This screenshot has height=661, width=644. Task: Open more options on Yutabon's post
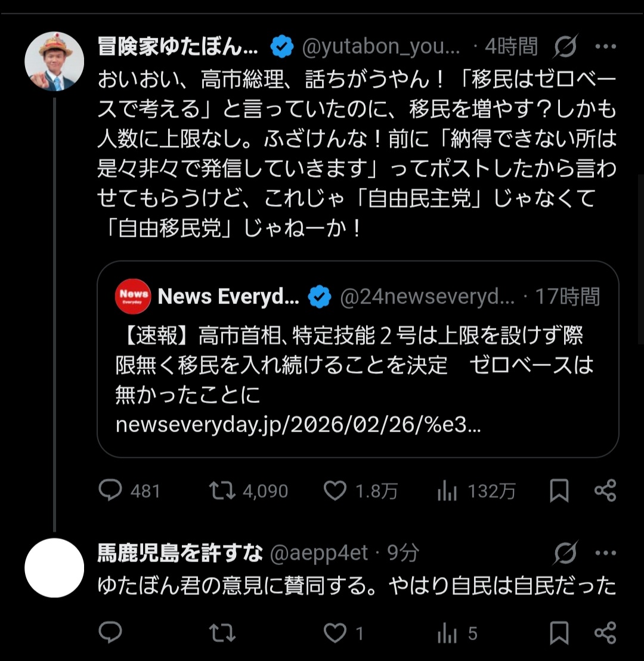[606, 46]
